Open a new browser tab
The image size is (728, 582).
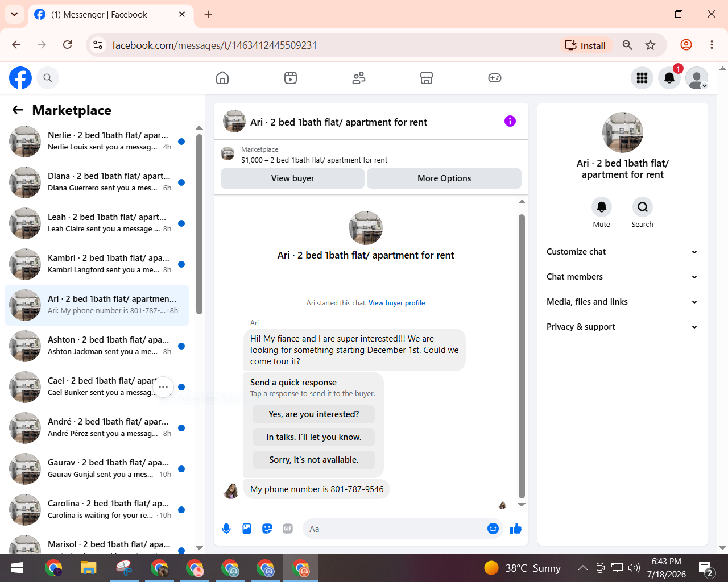tap(208, 15)
